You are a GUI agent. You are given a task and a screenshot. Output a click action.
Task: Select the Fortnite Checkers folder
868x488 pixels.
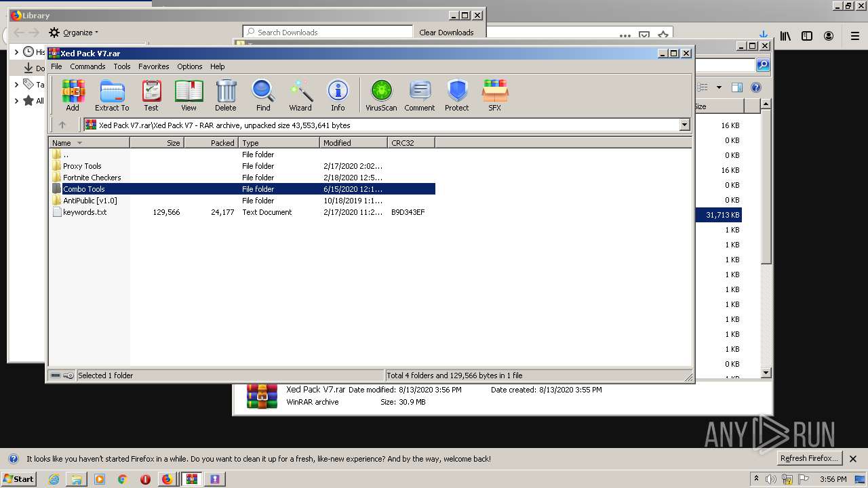[x=92, y=178]
